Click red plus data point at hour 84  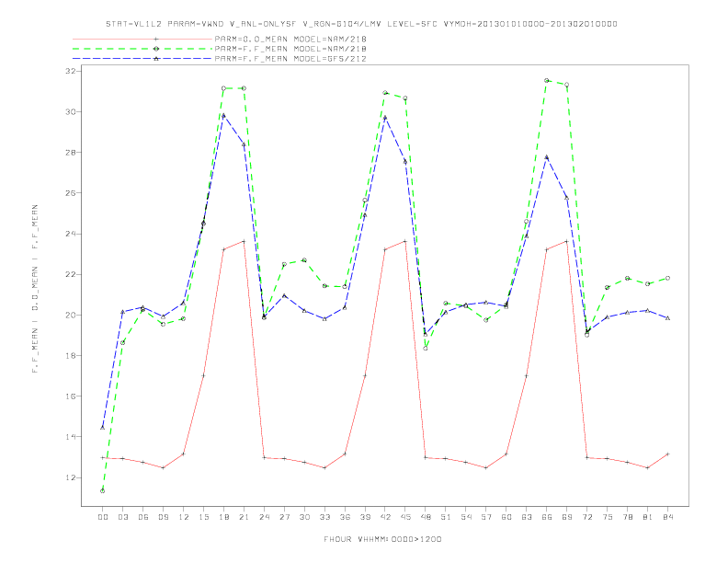667,454
